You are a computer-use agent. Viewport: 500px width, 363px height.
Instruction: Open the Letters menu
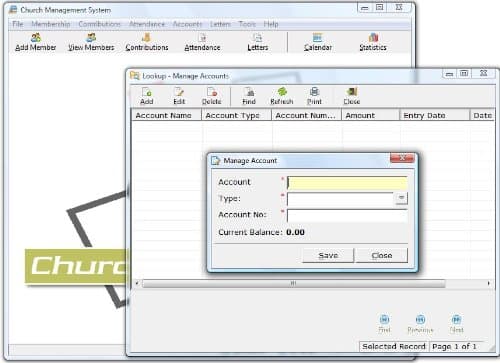pos(220,24)
